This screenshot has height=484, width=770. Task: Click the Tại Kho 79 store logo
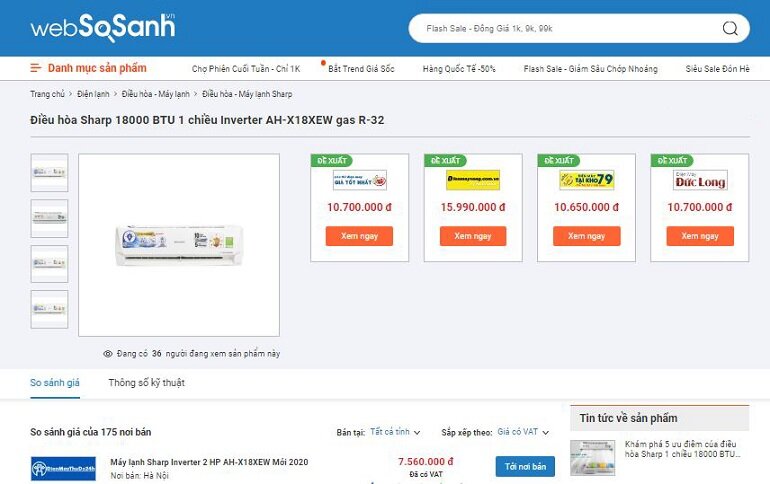pos(586,180)
